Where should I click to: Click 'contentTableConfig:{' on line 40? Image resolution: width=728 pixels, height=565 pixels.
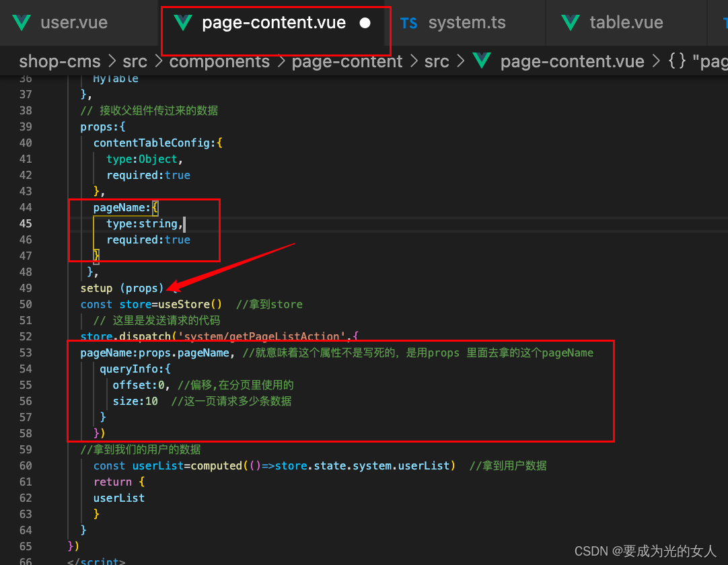point(158,143)
